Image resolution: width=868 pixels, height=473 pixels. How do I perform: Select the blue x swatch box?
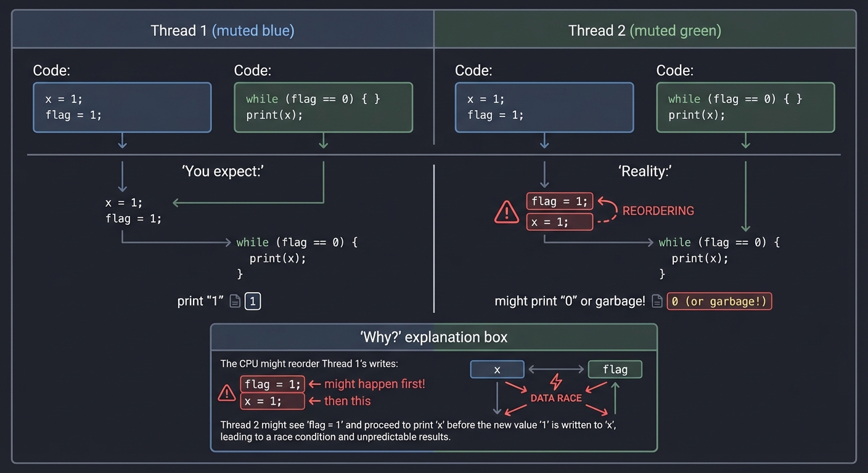click(497, 369)
